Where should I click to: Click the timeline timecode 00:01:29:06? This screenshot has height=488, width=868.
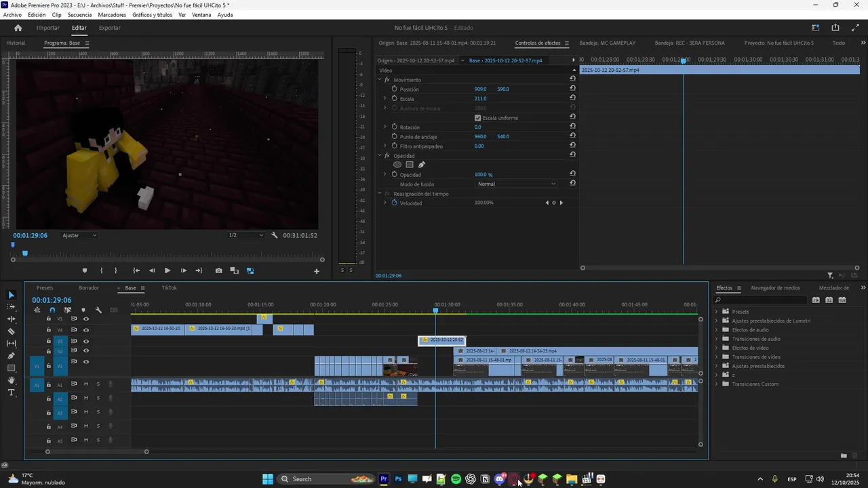click(52, 300)
